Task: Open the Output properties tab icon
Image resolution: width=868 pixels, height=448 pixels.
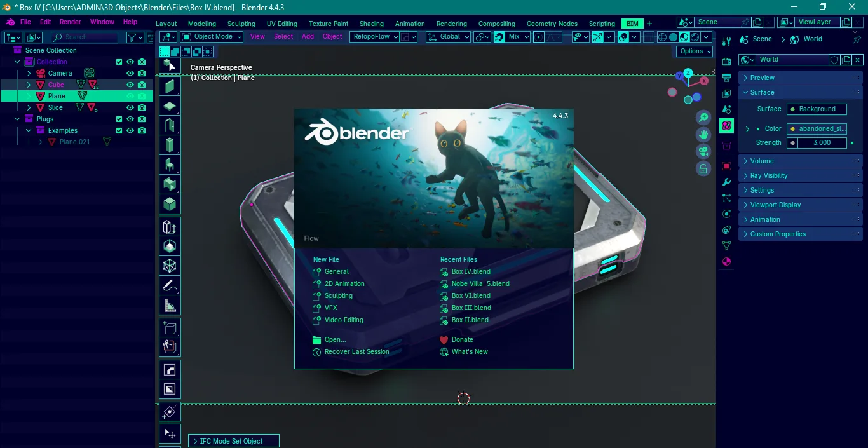Action: 727,78
